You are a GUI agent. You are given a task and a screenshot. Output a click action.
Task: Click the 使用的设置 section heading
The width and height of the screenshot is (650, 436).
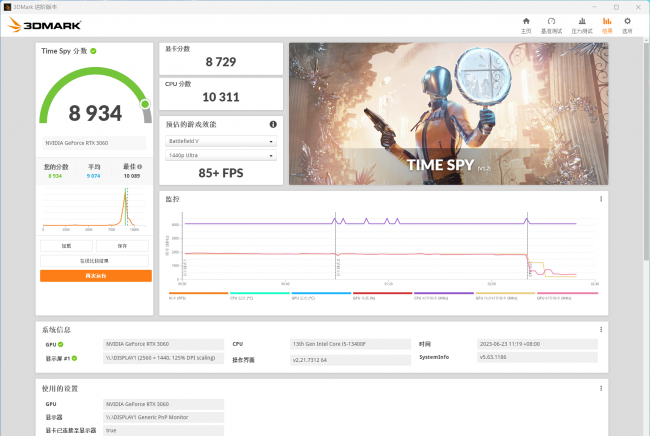click(60, 388)
